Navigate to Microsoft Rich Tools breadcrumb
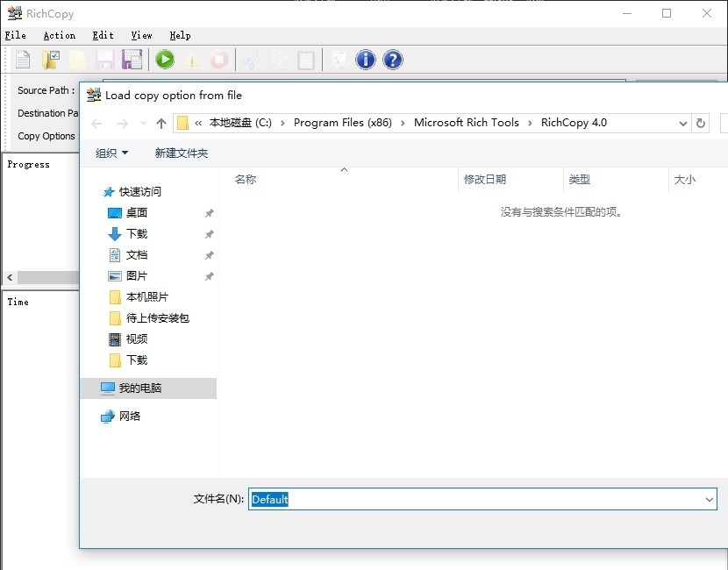This screenshot has width=728, height=570. (466, 123)
